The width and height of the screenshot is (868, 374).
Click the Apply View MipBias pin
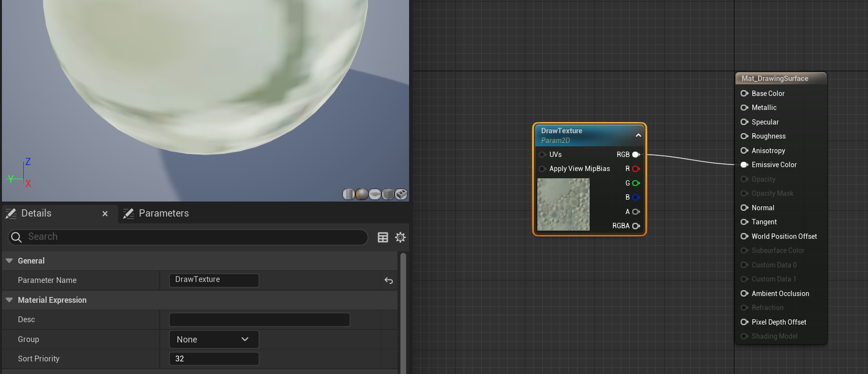click(x=542, y=169)
